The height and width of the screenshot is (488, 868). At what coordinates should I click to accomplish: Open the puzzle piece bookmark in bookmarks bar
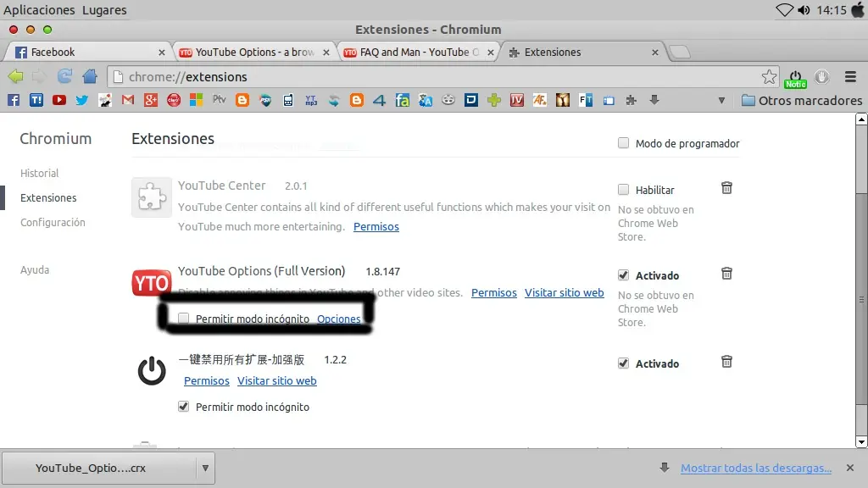click(631, 100)
